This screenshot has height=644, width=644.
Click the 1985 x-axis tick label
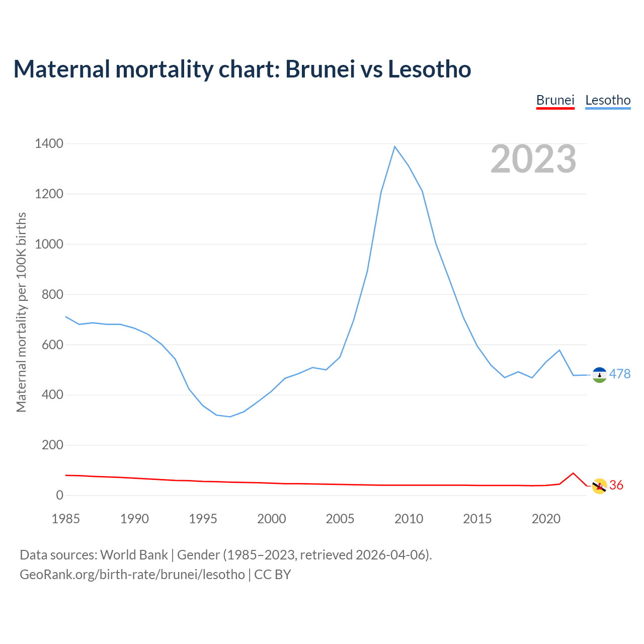pyautogui.click(x=66, y=519)
